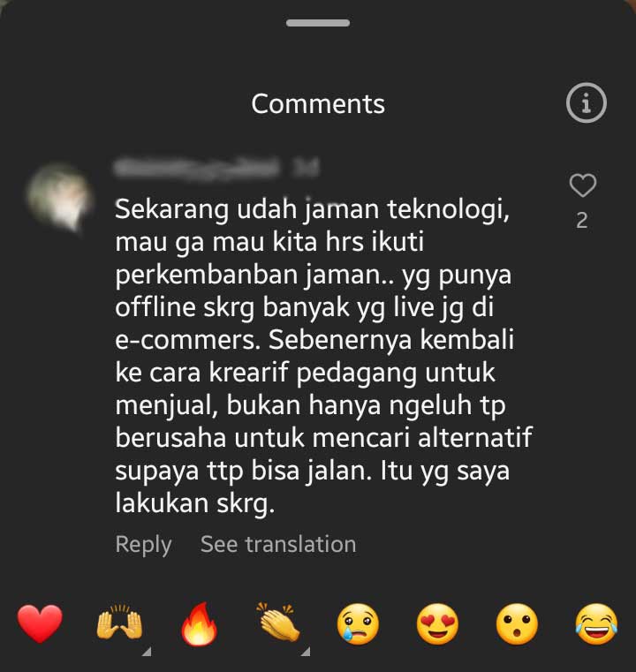
Task: Select the comment text starting Sekarang udah
Action: (x=323, y=356)
